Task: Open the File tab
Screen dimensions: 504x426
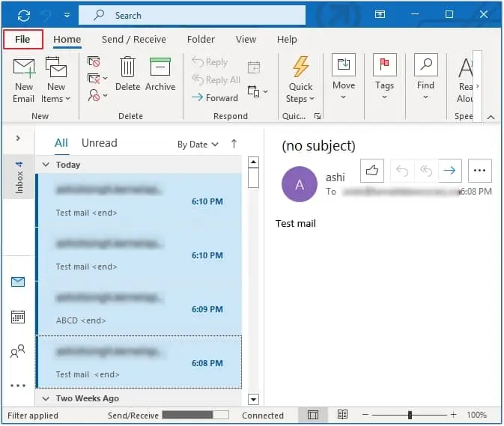Action: pos(22,39)
